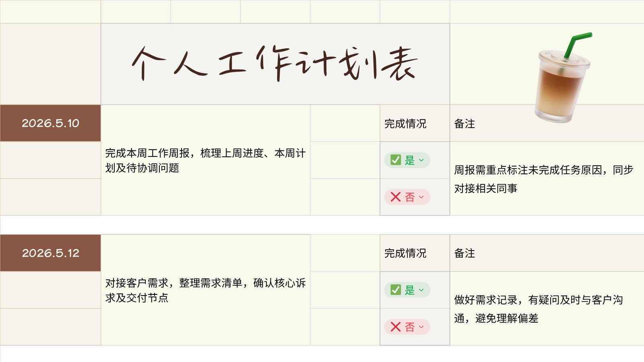
Task: Expand the 是 dropdown arrow for 2026.5.10
Action: pos(421,160)
